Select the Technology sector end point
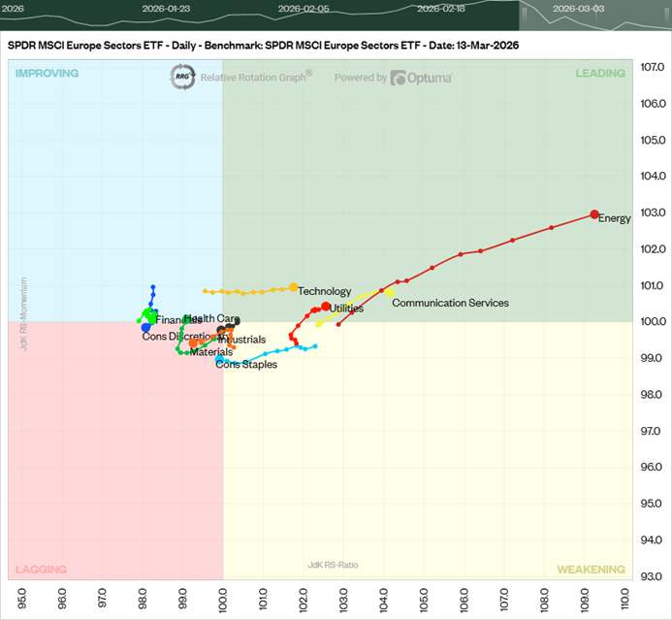672x620 pixels. tap(294, 287)
